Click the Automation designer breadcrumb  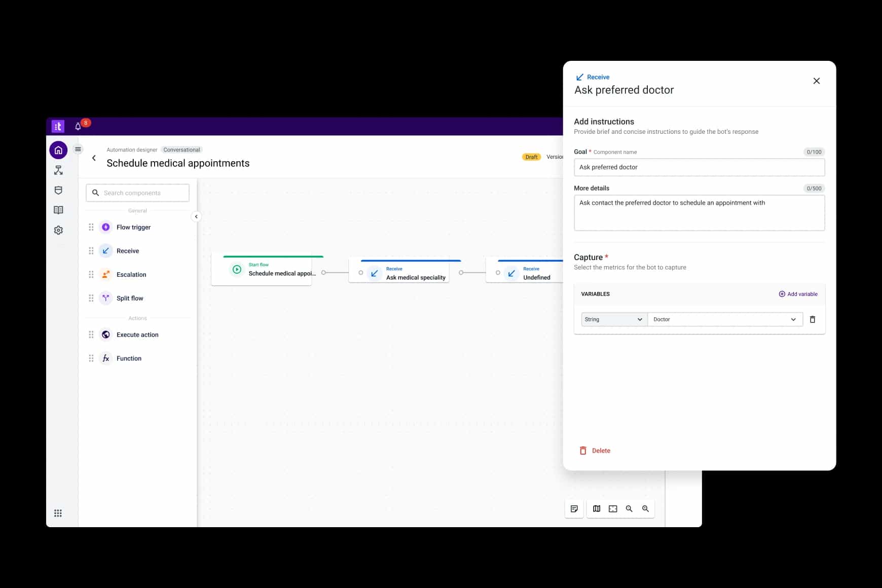(x=132, y=150)
